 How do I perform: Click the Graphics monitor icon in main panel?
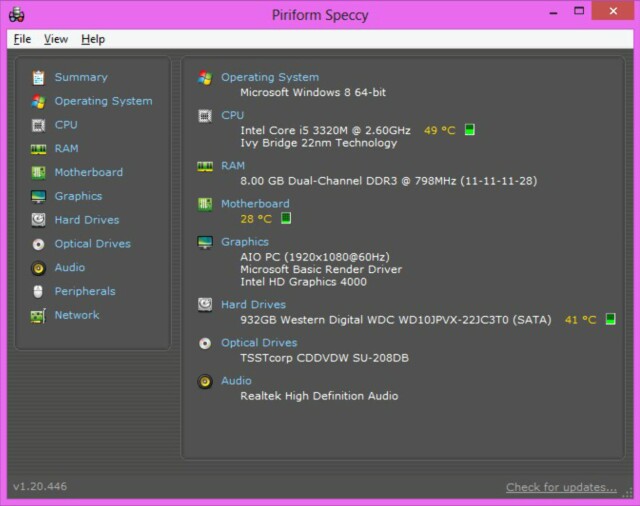tap(205, 242)
